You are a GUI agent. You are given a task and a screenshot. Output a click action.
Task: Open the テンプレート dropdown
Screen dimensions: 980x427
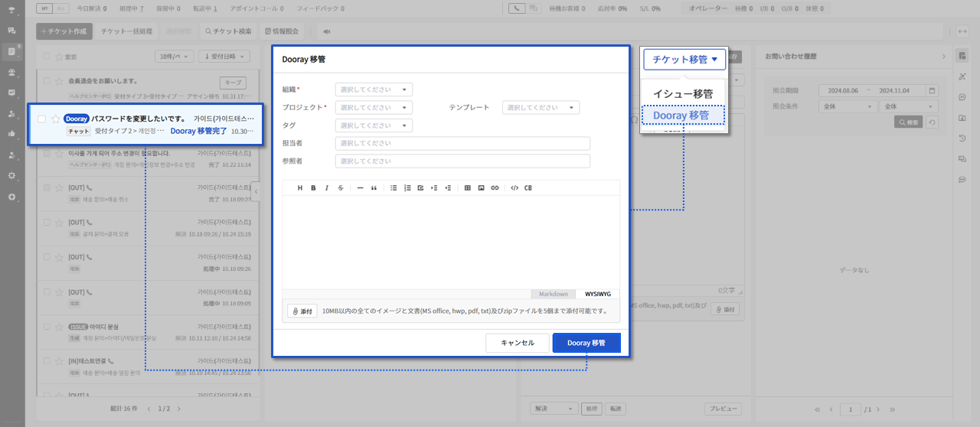[541, 108]
